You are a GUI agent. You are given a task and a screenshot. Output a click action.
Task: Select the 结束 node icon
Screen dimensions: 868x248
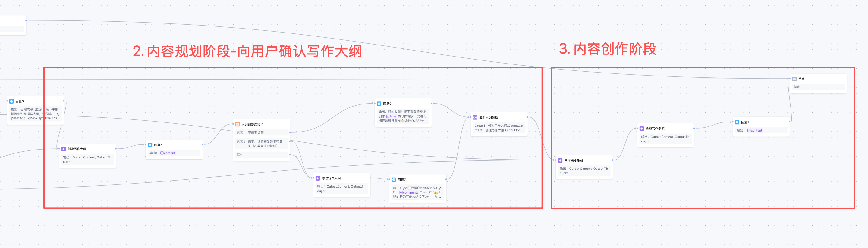pos(794,79)
